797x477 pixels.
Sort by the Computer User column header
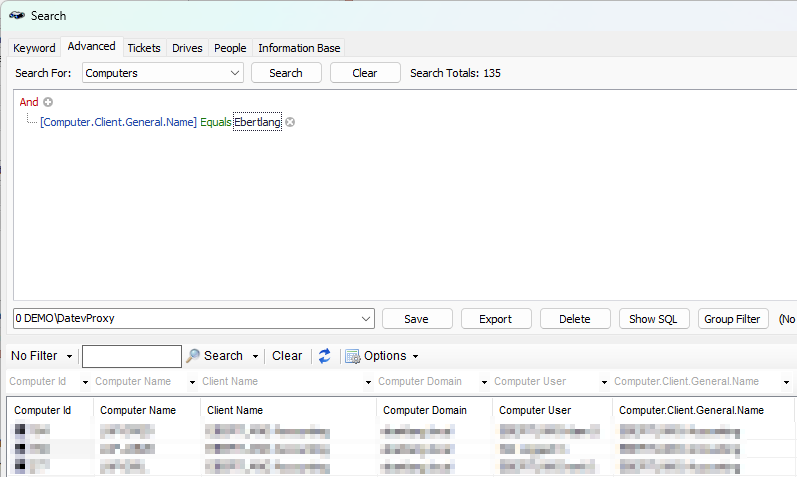click(535, 410)
